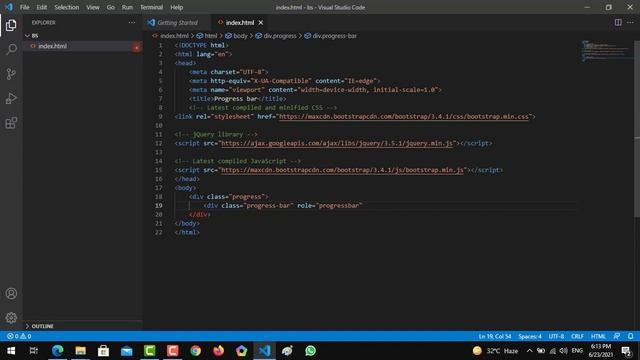Viewport: 640px width, 360px height.
Task: Click the errors and warnings status indicator
Action: [19, 336]
